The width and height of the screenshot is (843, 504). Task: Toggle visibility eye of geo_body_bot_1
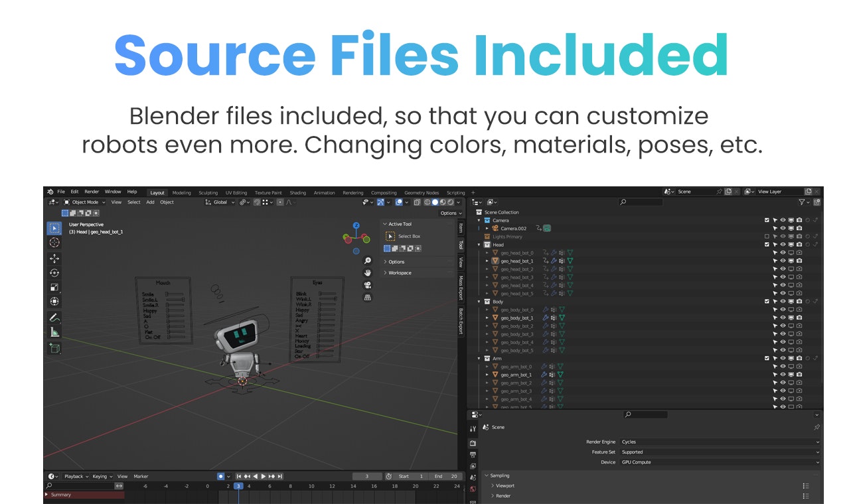(x=783, y=318)
